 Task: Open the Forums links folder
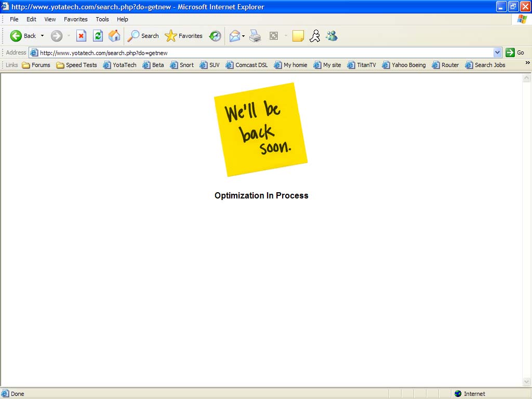coord(36,65)
